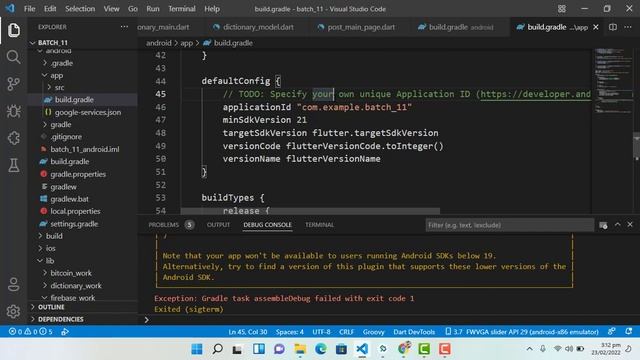Click CRLF end of line setting
This screenshot has height=360, width=640.
pyautogui.click(x=346, y=331)
